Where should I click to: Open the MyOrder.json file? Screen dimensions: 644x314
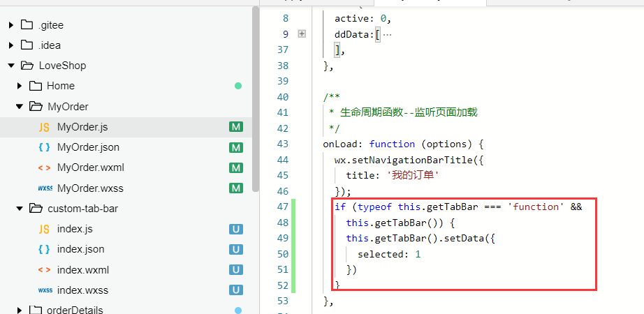(88, 147)
